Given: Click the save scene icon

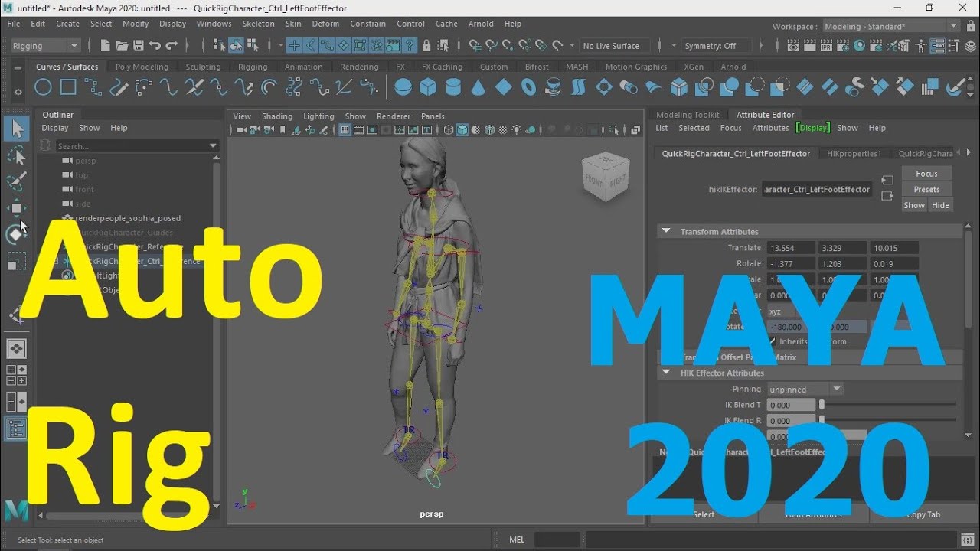Looking at the screenshot, I should point(138,46).
